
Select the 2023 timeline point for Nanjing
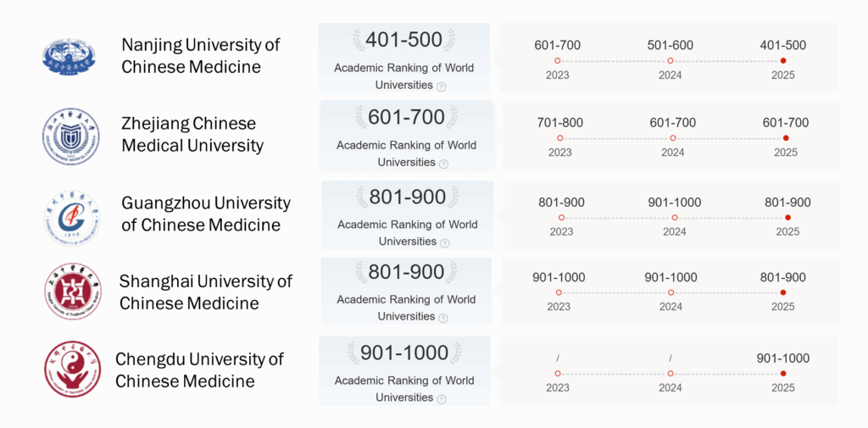point(558,61)
